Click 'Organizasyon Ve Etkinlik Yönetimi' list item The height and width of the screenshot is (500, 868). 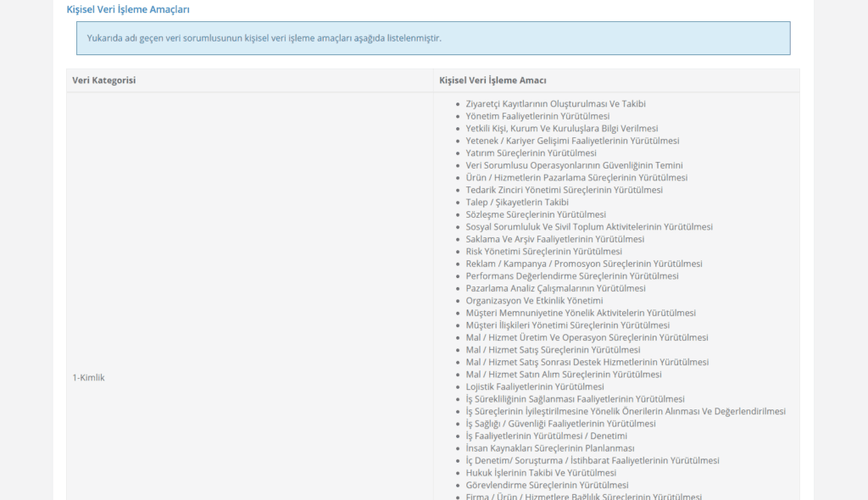[534, 301]
